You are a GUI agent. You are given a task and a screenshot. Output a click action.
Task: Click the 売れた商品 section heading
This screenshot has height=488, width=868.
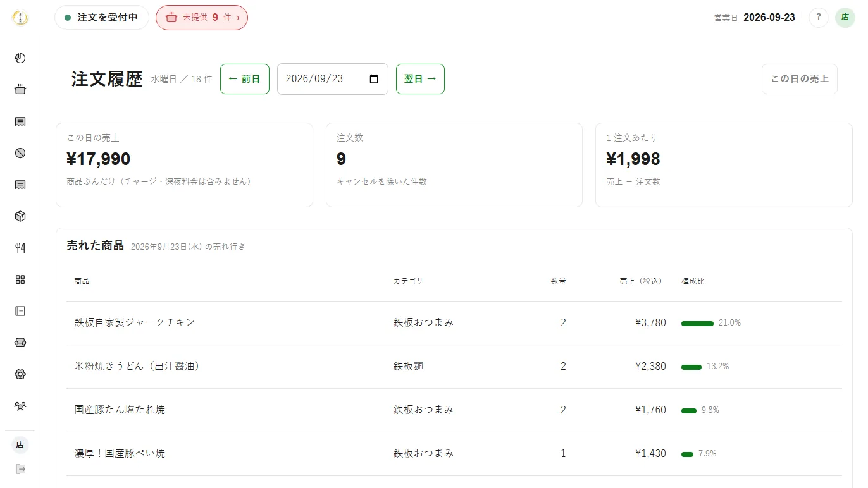pyautogui.click(x=96, y=246)
